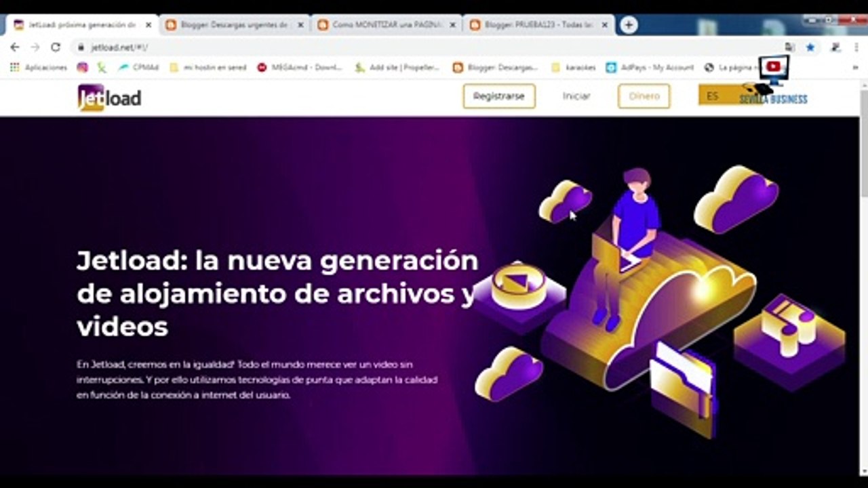Click the browser forward arrow
This screenshot has width=868, height=488.
[x=35, y=47]
